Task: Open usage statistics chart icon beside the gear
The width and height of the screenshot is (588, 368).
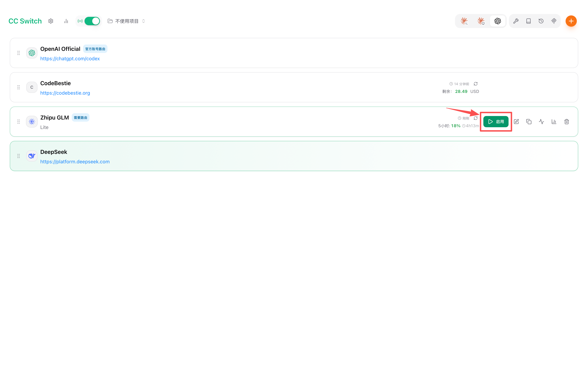Action: pos(66,21)
